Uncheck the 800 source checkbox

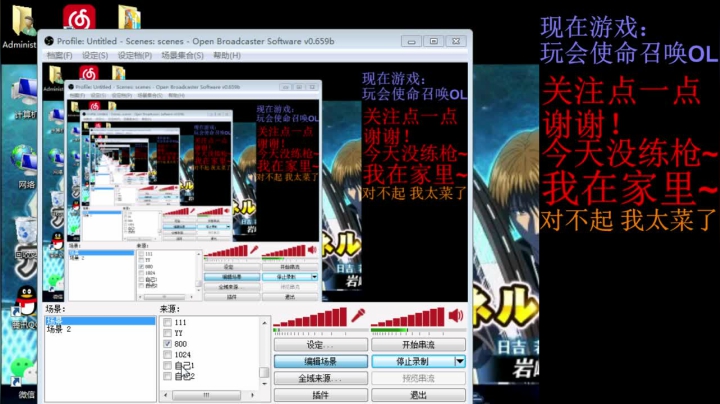(x=168, y=344)
